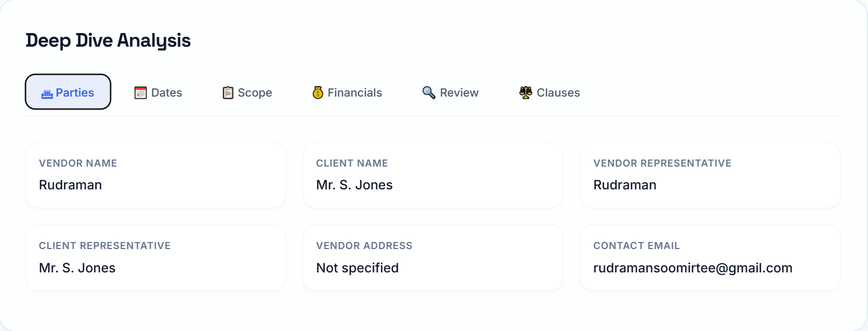The width and height of the screenshot is (868, 331).
Task: Switch to the Dates tab
Action: pyautogui.click(x=166, y=93)
